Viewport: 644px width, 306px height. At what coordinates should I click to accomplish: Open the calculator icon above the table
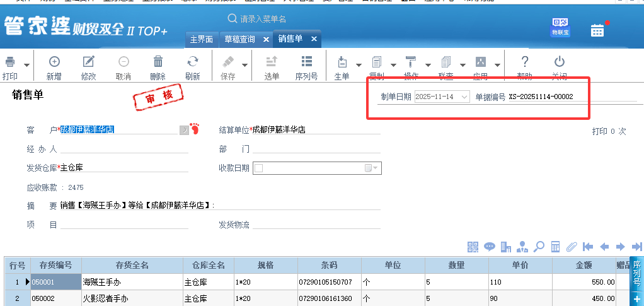(555, 247)
